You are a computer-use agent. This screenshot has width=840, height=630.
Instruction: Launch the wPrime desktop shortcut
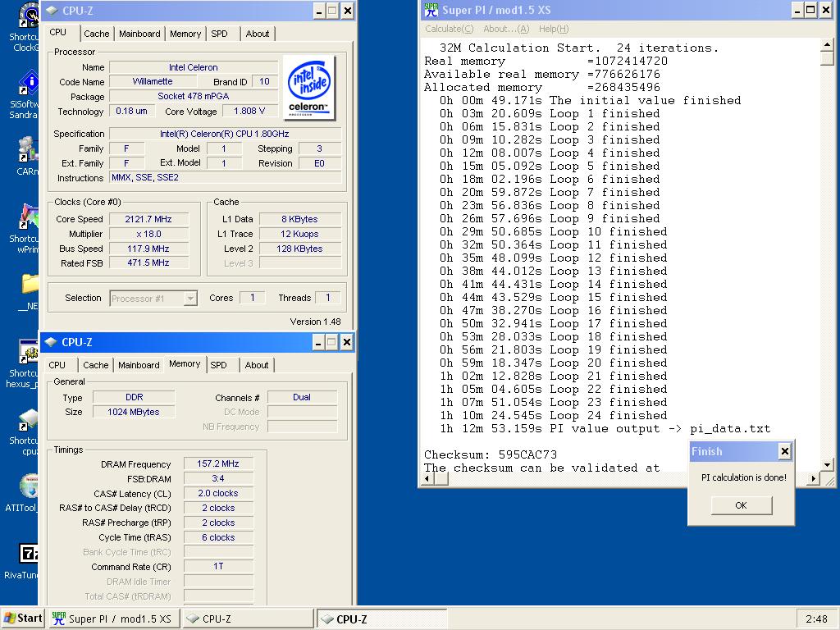coord(28,217)
